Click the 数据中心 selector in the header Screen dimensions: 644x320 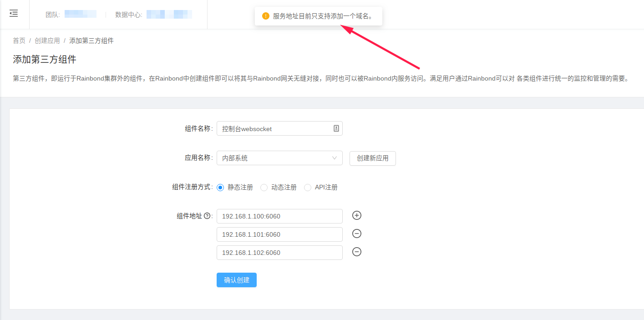coord(153,15)
